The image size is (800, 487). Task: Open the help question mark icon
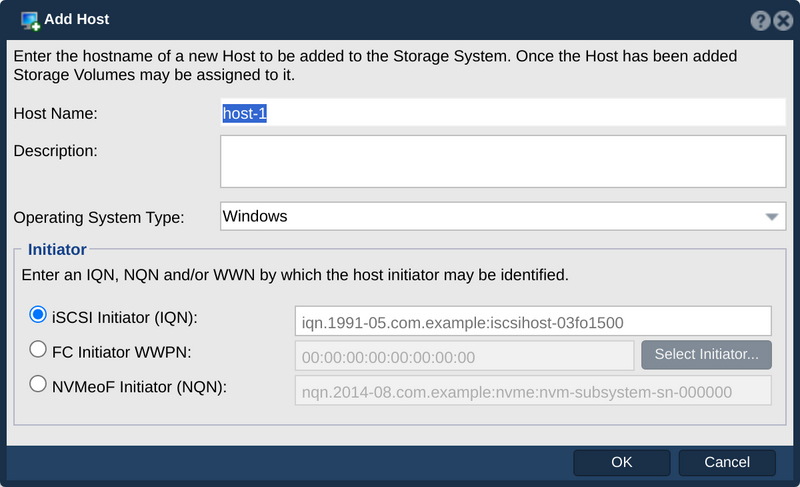pos(760,21)
